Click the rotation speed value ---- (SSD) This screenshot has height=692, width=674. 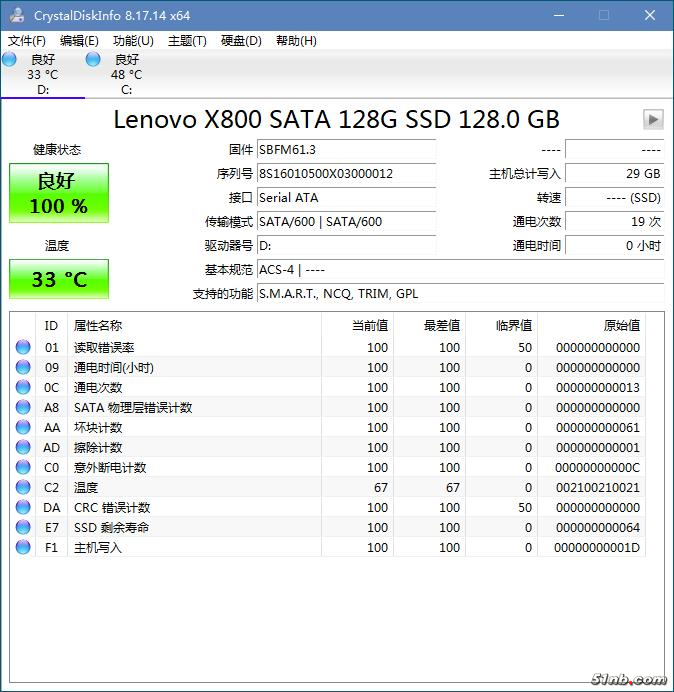pos(614,197)
